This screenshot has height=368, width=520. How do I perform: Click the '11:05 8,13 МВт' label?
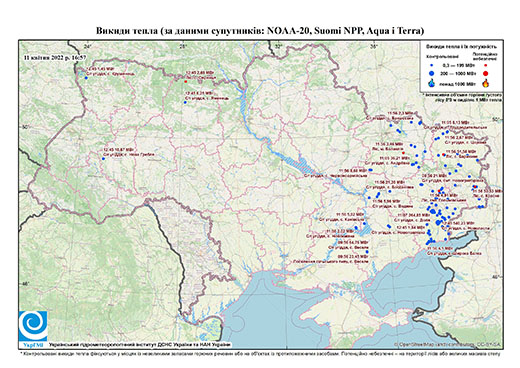tap(455, 122)
